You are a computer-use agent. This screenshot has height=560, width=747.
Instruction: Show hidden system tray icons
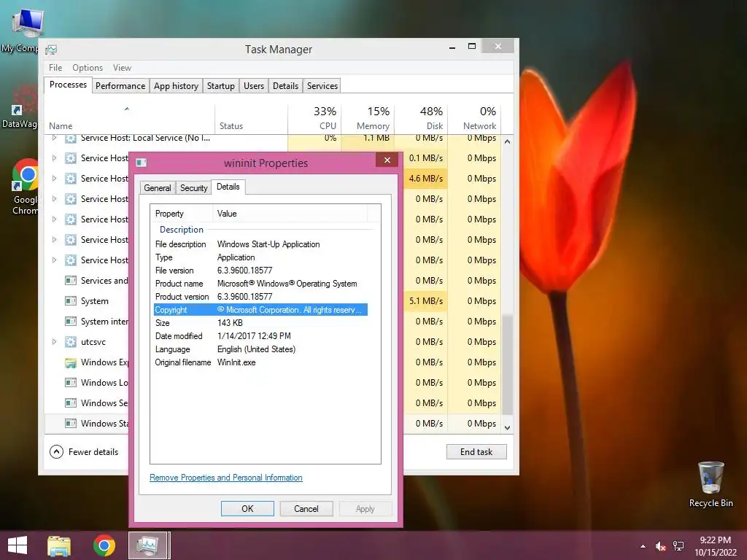click(x=643, y=546)
